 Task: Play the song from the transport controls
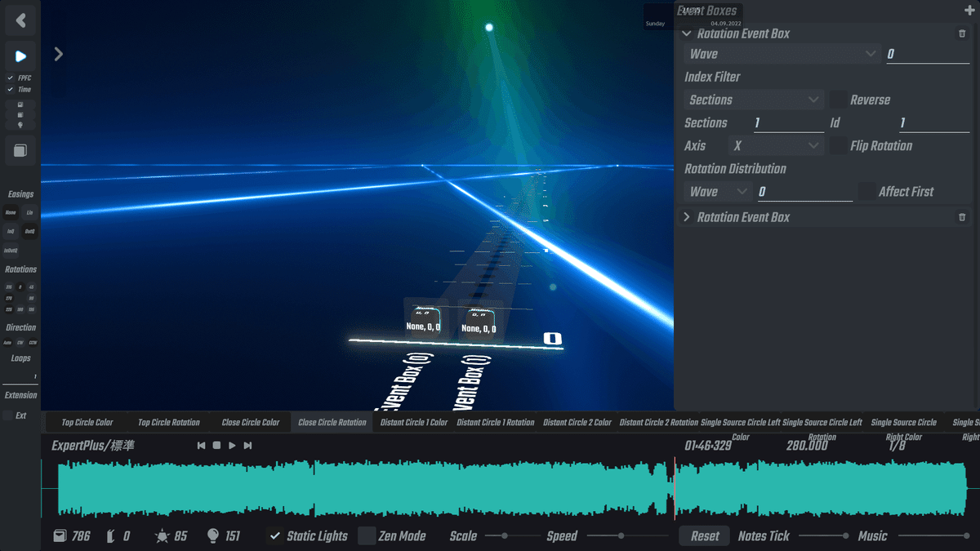click(x=232, y=446)
